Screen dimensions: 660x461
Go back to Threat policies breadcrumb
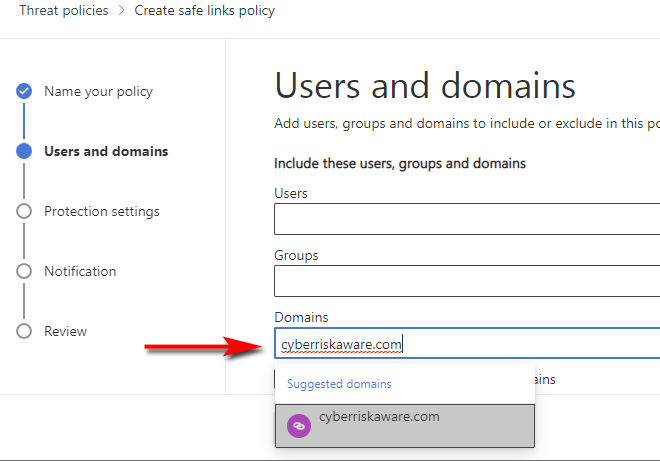64,10
